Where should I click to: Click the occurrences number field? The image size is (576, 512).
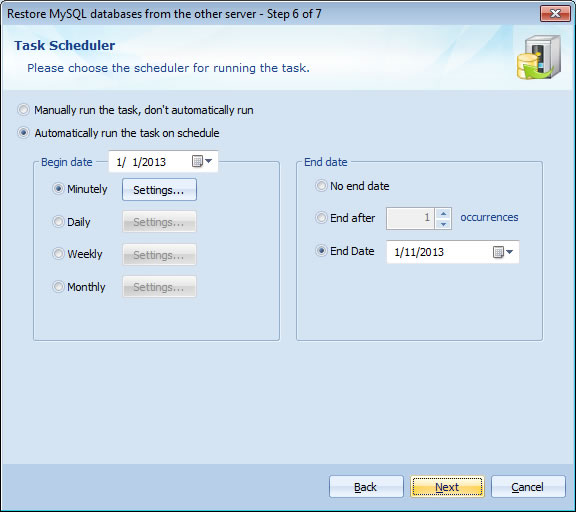click(x=410, y=218)
